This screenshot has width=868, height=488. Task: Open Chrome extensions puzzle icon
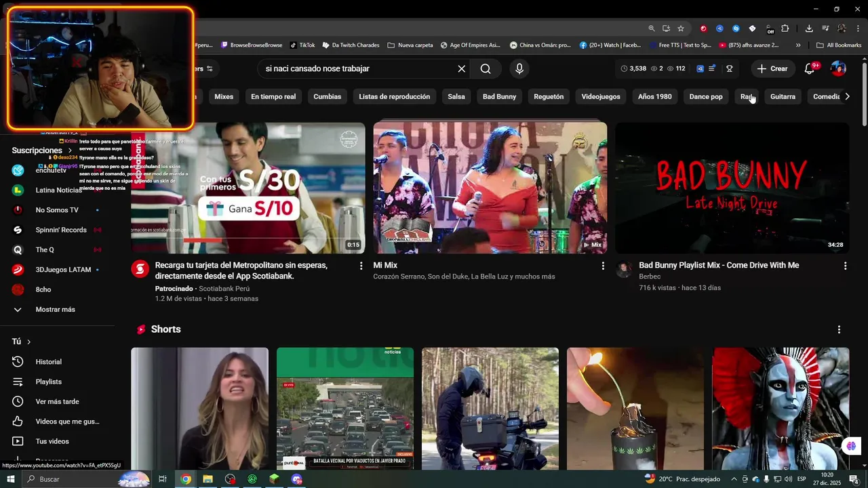(785, 28)
